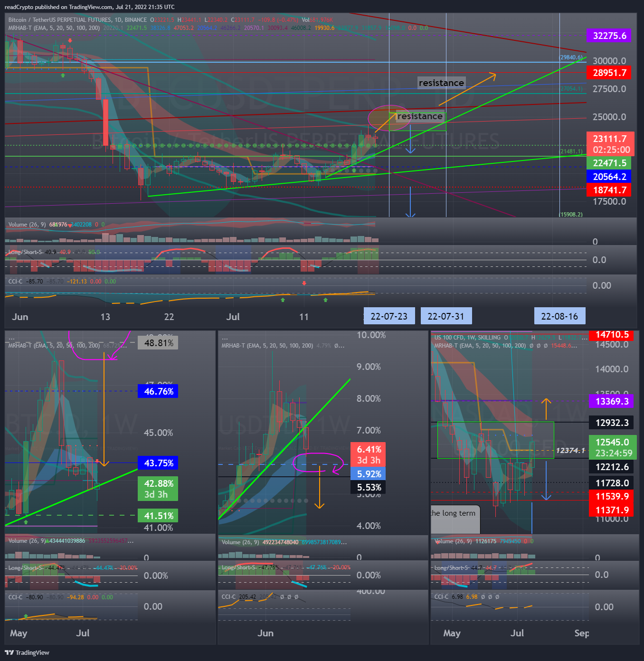Select the purple 32275.6 price label
This screenshot has width=644, height=661.
(x=609, y=36)
